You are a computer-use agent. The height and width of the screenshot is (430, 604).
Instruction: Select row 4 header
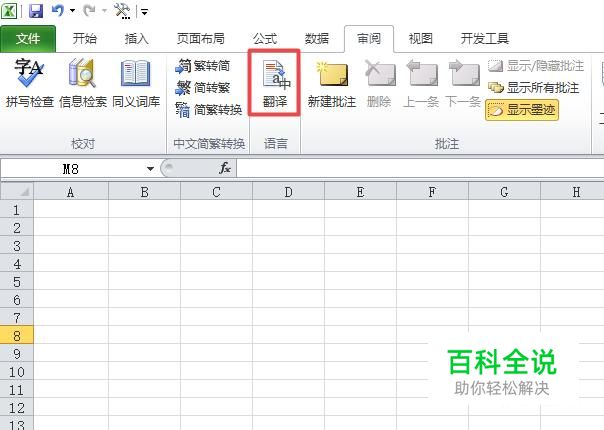(17, 264)
